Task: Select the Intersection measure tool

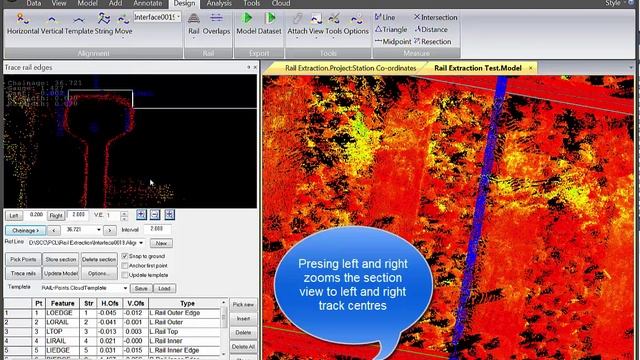Action: [x=436, y=17]
